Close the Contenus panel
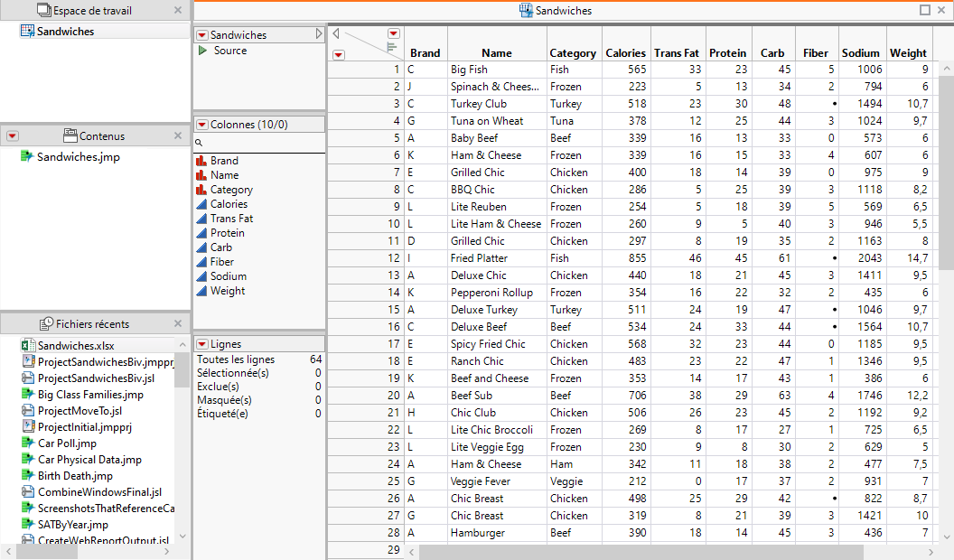The width and height of the screenshot is (954, 560). [178, 135]
